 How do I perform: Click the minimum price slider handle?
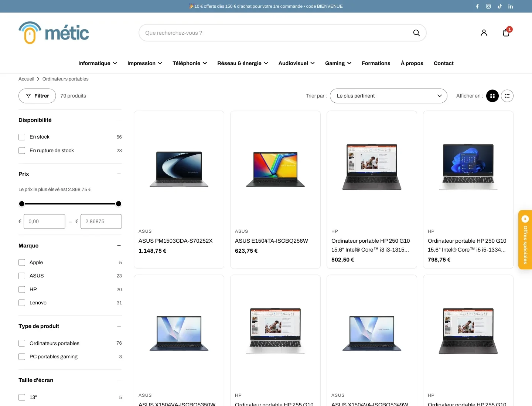(22, 204)
